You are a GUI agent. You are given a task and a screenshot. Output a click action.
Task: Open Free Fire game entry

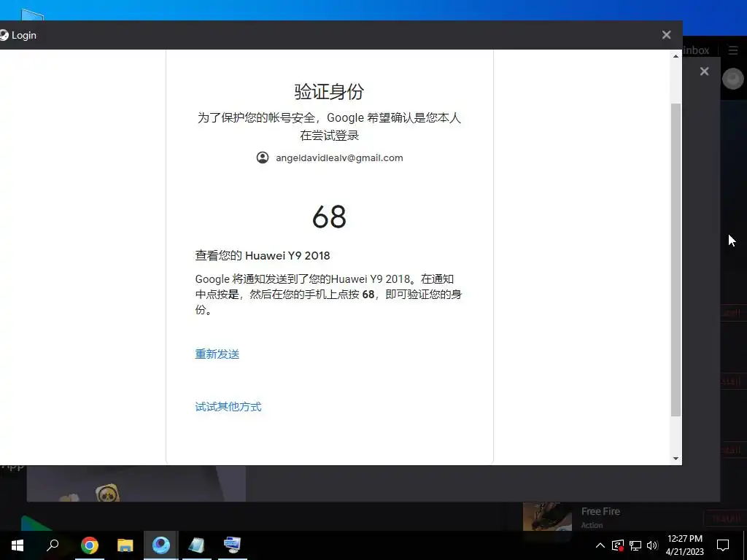600,511
